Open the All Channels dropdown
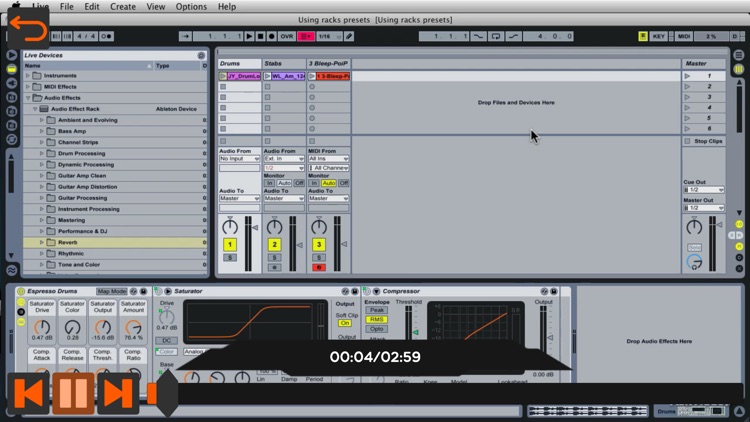 pyautogui.click(x=329, y=168)
